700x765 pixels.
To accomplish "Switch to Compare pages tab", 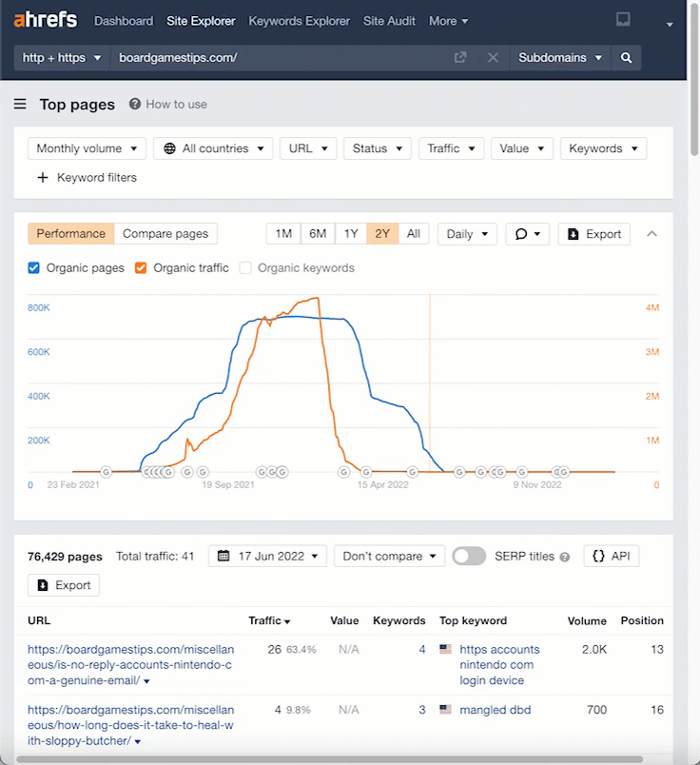I will point(165,234).
